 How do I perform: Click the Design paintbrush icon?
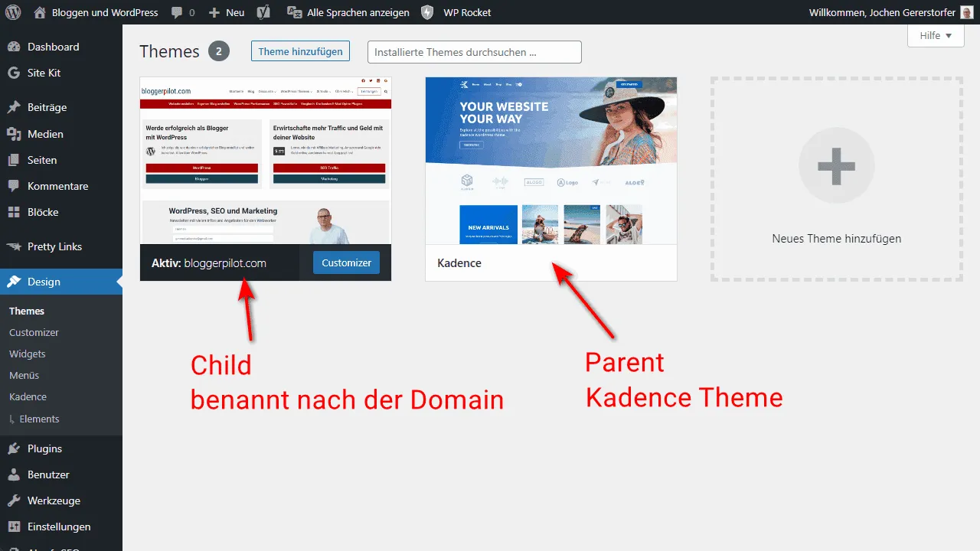14,282
